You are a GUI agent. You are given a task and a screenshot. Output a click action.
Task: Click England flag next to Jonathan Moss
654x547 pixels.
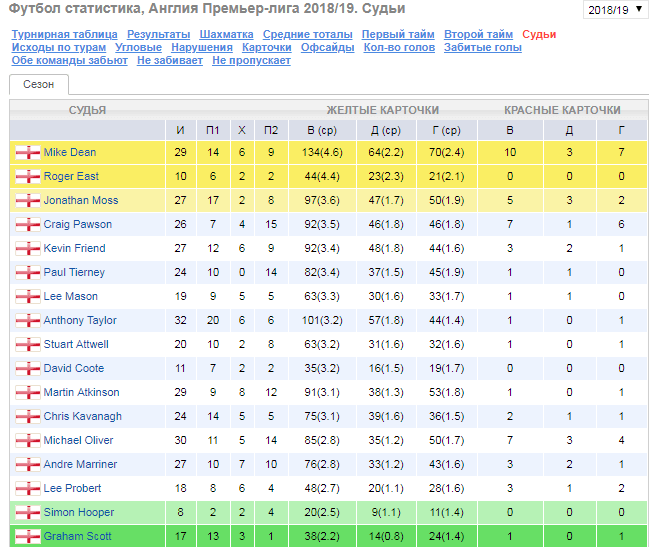(x=28, y=201)
